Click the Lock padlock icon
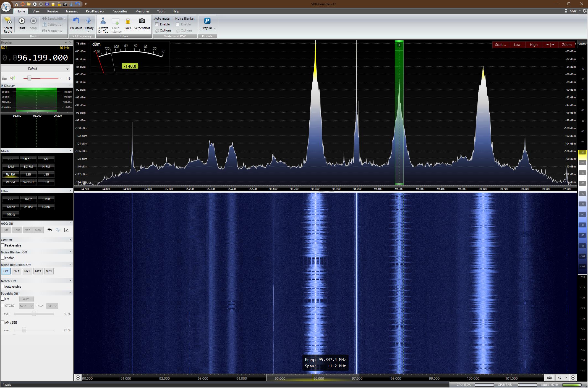Screen dimensions: 588x388 tap(128, 21)
